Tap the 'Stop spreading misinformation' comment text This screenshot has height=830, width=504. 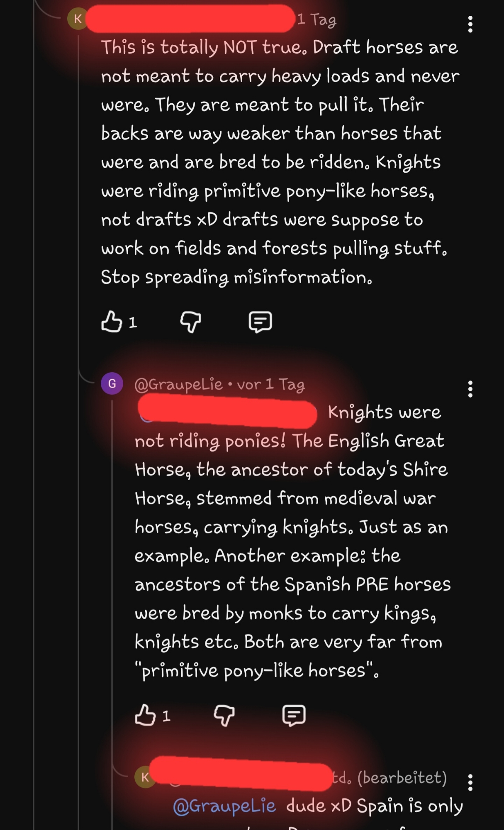tap(236, 277)
